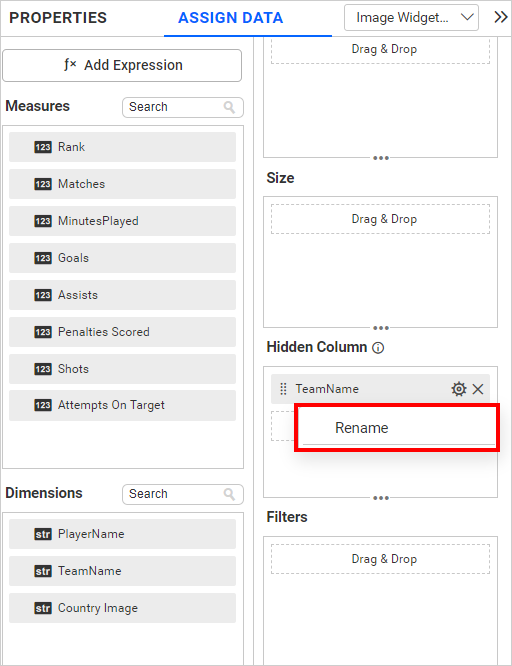Remove TeamName from Hidden Column

click(x=478, y=389)
